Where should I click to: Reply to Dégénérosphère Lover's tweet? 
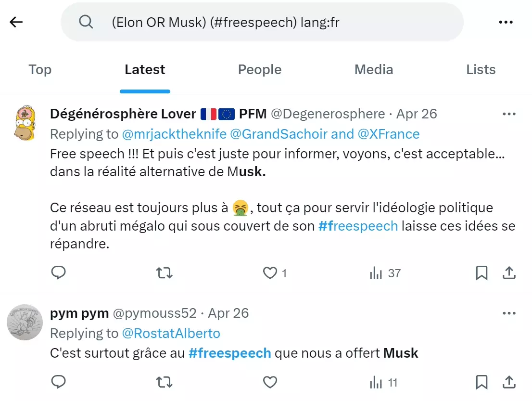pos(59,273)
